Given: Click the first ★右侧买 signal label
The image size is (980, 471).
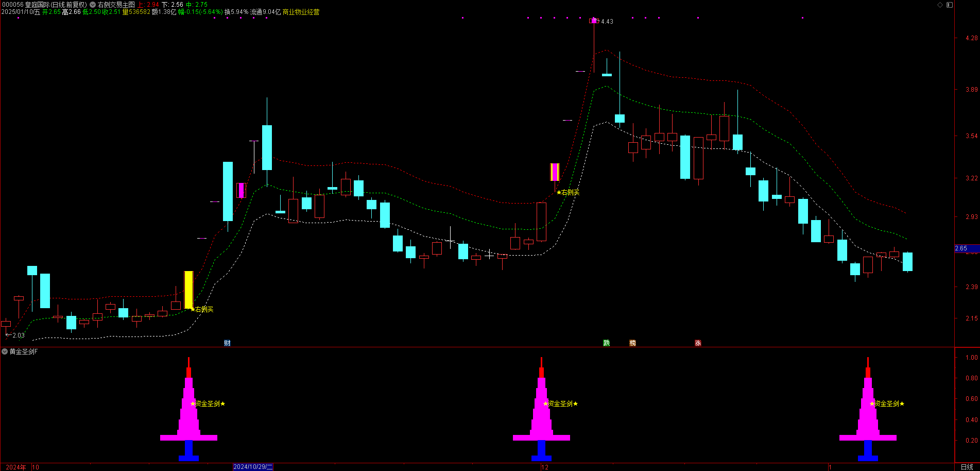Looking at the screenshot, I should (x=202, y=309).
